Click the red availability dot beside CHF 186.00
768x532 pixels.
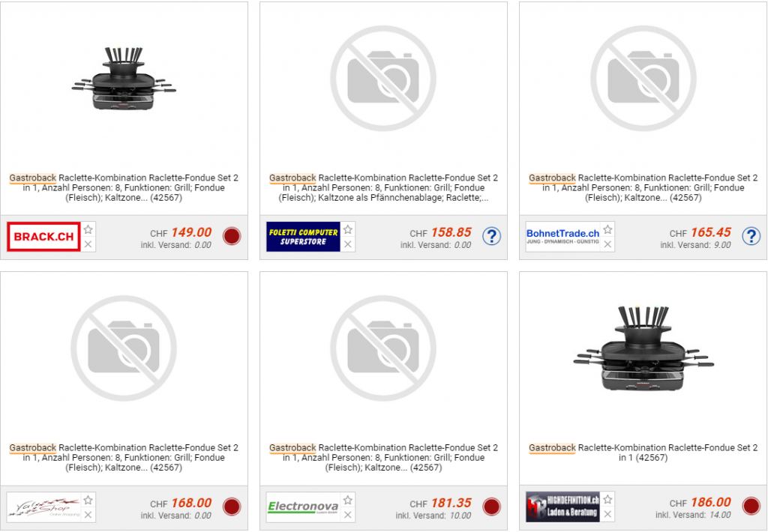751,506
